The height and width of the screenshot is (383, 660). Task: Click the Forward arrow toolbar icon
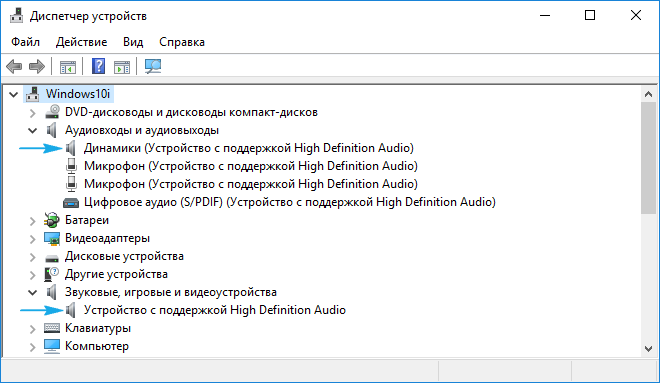click(37, 66)
